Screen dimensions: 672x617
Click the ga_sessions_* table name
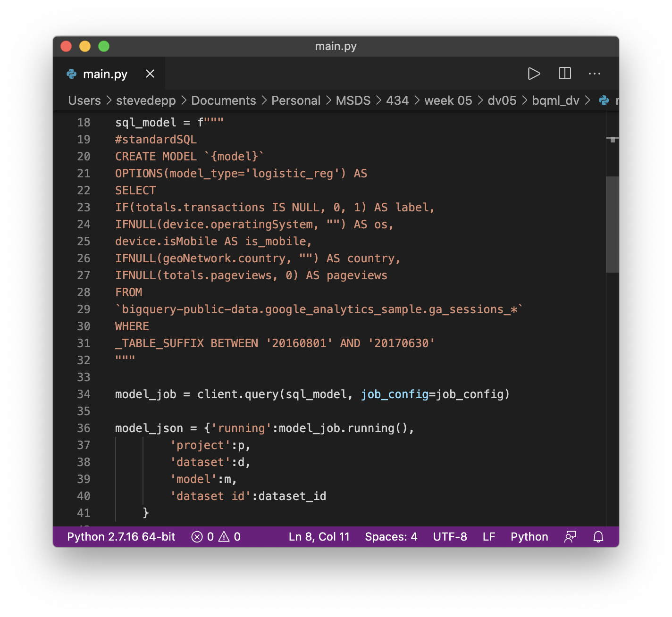point(473,309)
